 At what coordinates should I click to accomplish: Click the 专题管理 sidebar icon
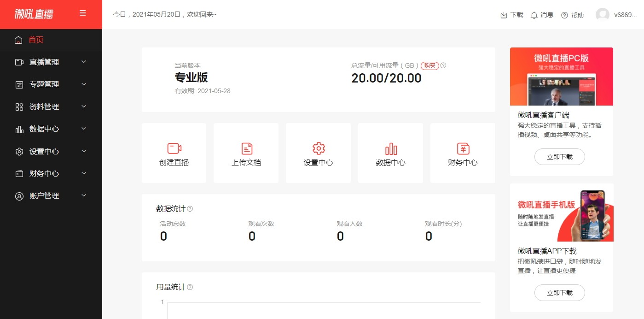tap(19, 84)
